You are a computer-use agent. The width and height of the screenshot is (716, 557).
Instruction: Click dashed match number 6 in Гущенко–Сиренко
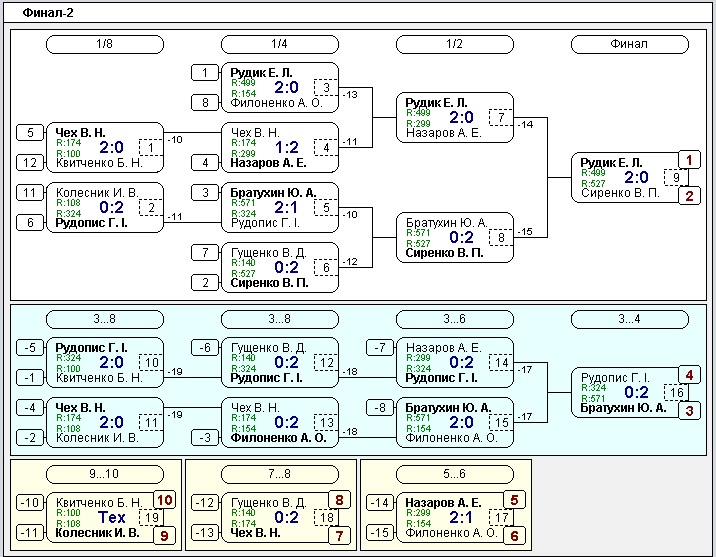326,268
